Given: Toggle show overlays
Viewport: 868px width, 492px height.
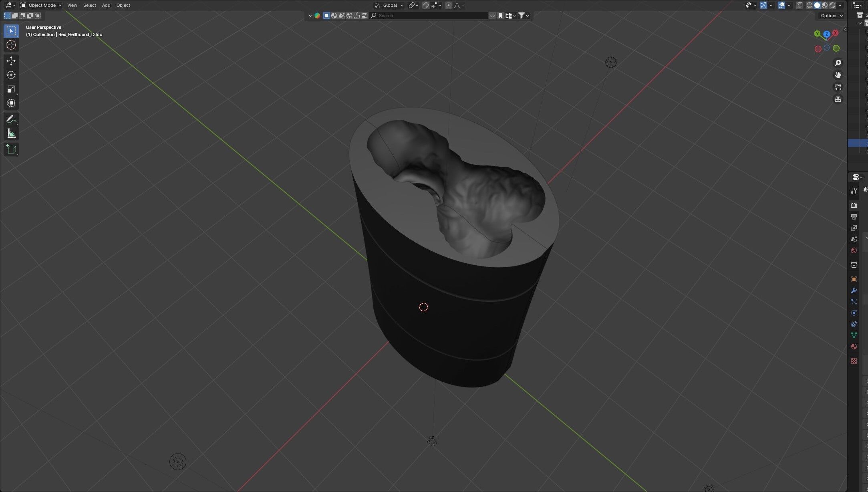Looking at the screenshot, I should click(781, 5).
